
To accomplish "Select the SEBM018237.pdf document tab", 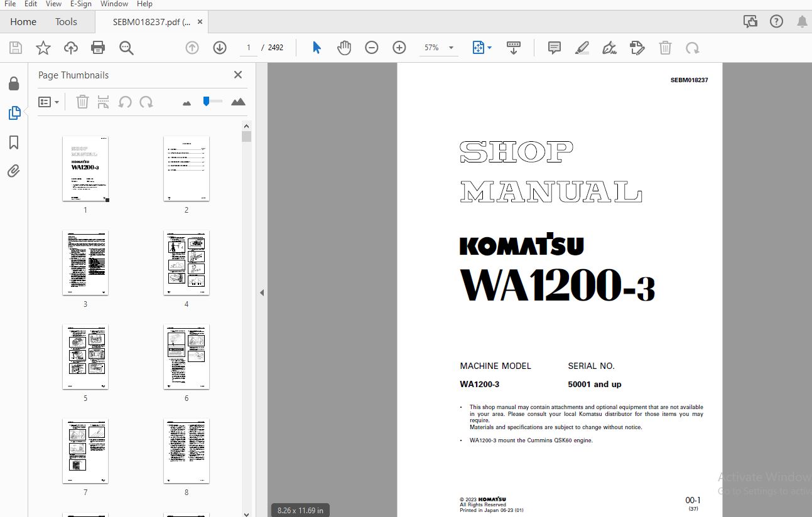I will pyautogui.click(x=151, y=21).
